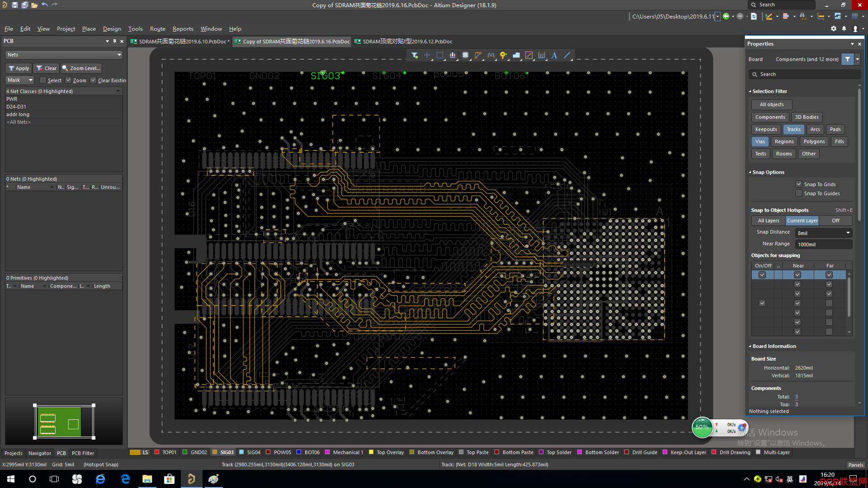Click the Apply button in PCB panel
The height and width of the screenshot is (488, 868).
coord(19,68)
